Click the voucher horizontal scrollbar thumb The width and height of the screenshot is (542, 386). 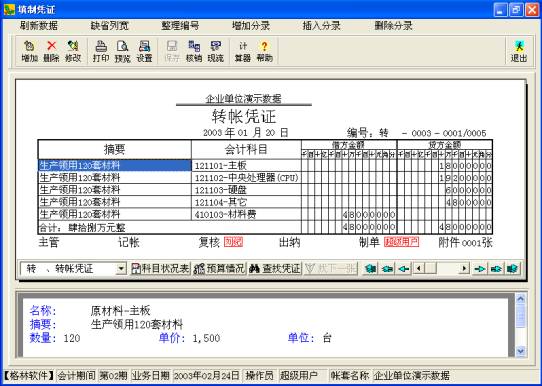coord(431,269)
